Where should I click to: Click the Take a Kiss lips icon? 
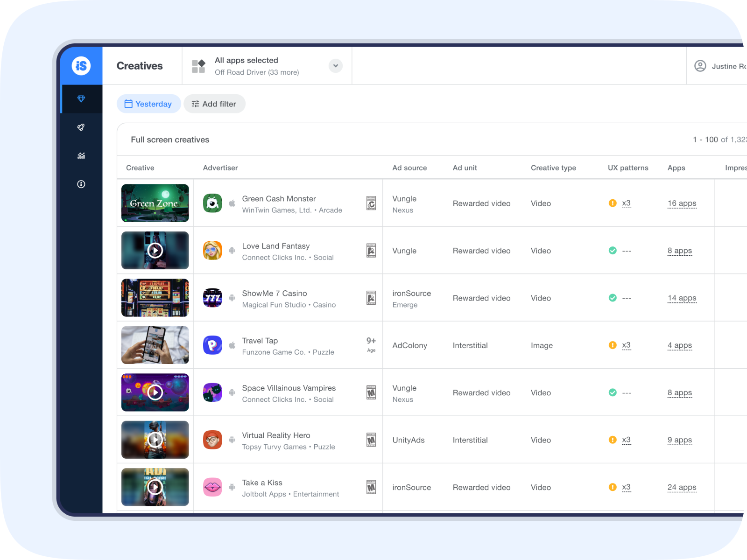click(x=212, y=487)
